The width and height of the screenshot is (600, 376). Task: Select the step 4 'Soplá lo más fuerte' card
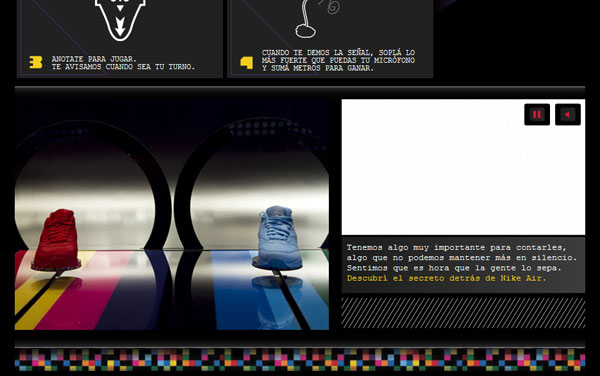pos(330,39)
